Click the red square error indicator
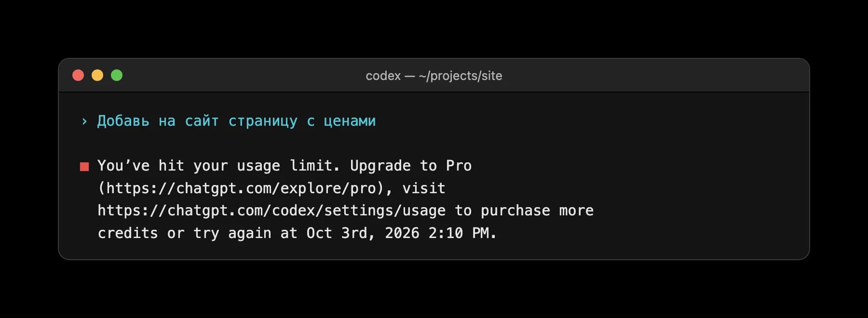The height and width of the screenshot is (318, 868). pos(84,167)
